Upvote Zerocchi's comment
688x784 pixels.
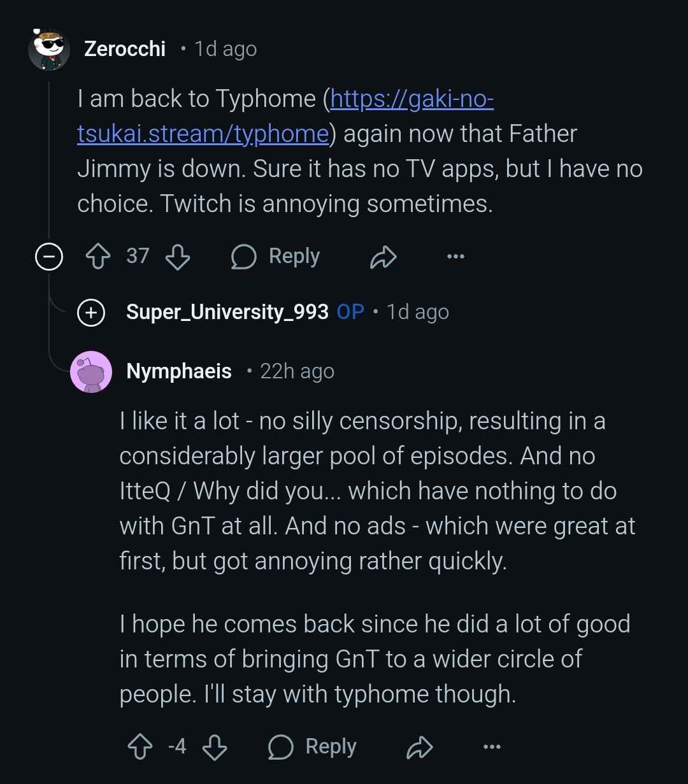pyautogui.click(x=98, y=257)
